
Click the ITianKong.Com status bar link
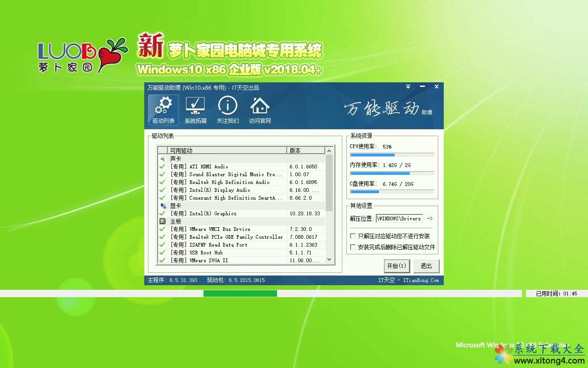pos(421,280)
